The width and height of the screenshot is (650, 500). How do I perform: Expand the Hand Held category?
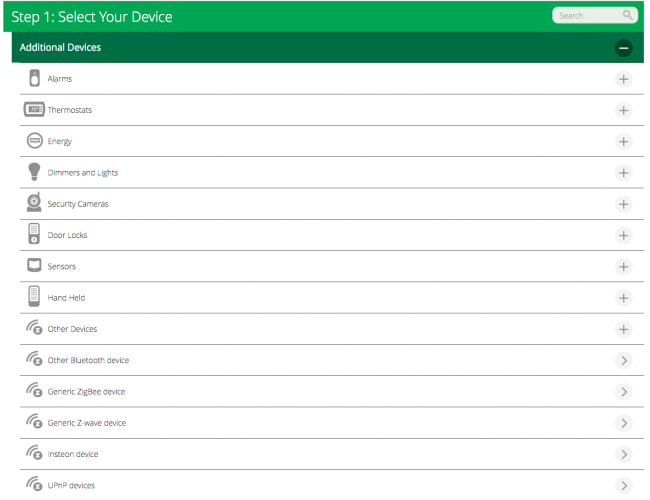point(623,298)
